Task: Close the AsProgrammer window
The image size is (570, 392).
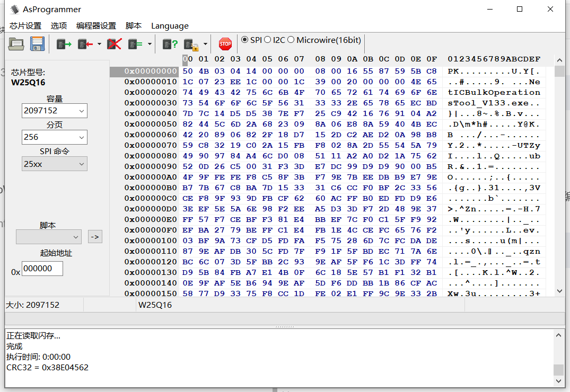Action: [x=550, y=9]
